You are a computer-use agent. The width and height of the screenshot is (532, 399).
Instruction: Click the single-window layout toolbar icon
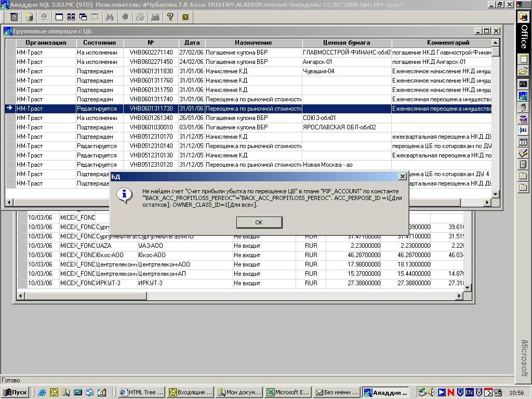(x=59, y=17)
